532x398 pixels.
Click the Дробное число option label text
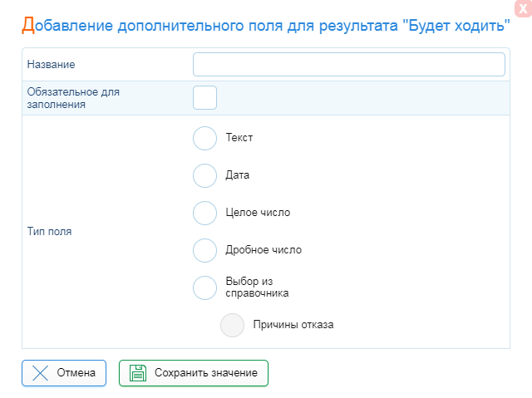264,250
